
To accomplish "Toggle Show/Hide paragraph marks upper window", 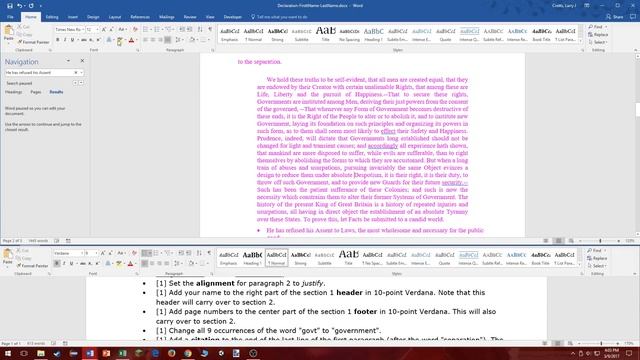I will (210, 29).
